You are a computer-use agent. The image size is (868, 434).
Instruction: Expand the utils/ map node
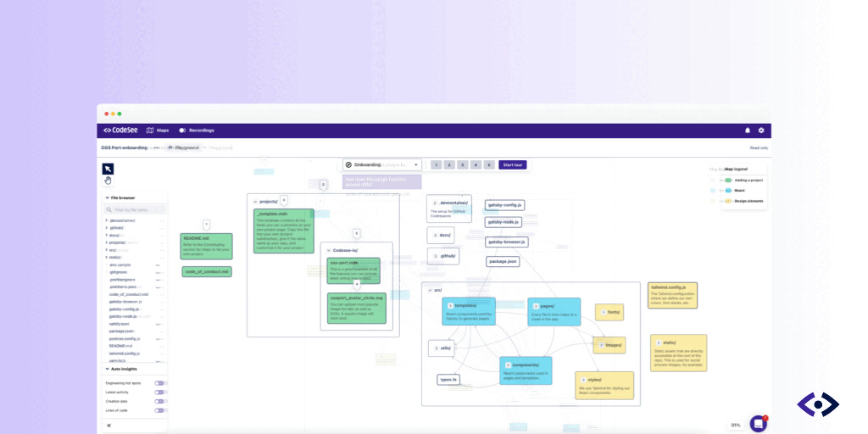point(436,348)
